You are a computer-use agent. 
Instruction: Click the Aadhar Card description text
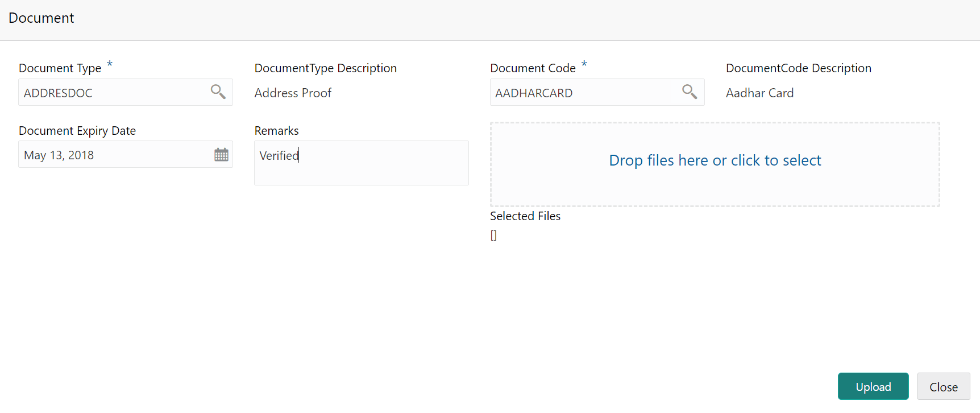coord(759,93)
